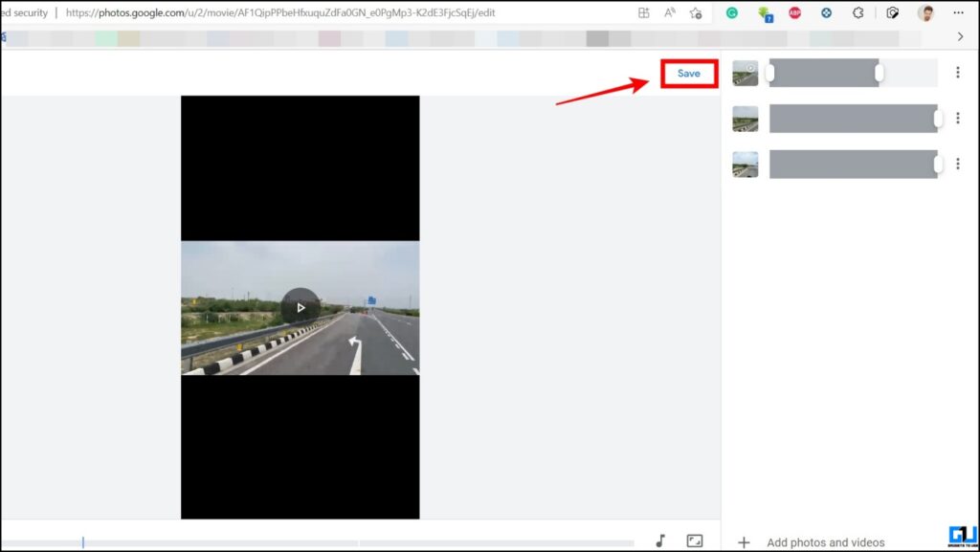Screen dimensions: 980x552
Task: Click first clip's left trim handle
Action: tap(770, 73)
